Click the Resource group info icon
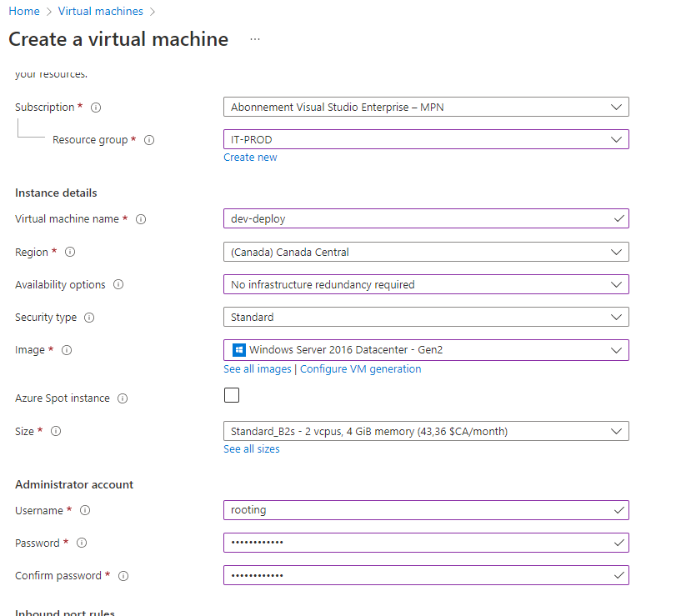The height and width of the screenshot is (616, 681). pyautogui.click(x=149, y=140)
